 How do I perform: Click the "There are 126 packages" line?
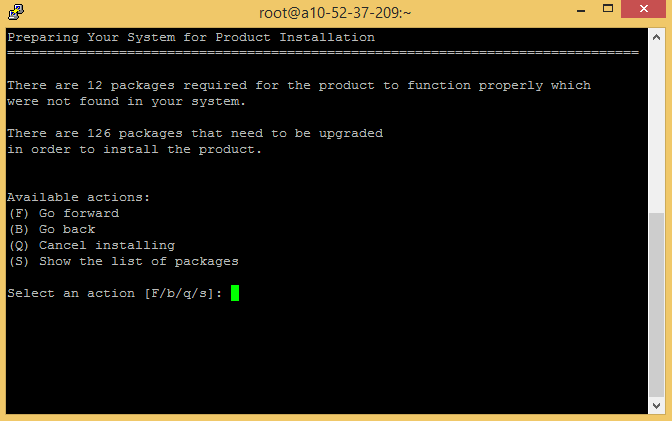(195, 133)
